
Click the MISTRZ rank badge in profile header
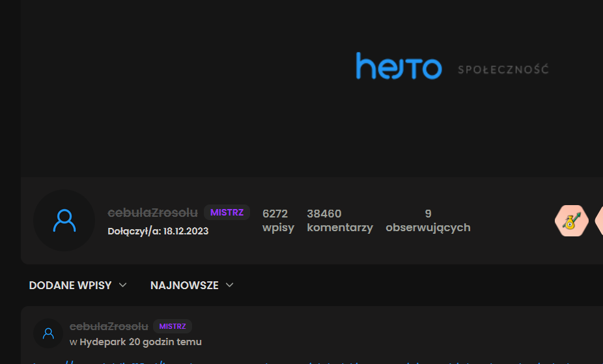click(227, 212)
